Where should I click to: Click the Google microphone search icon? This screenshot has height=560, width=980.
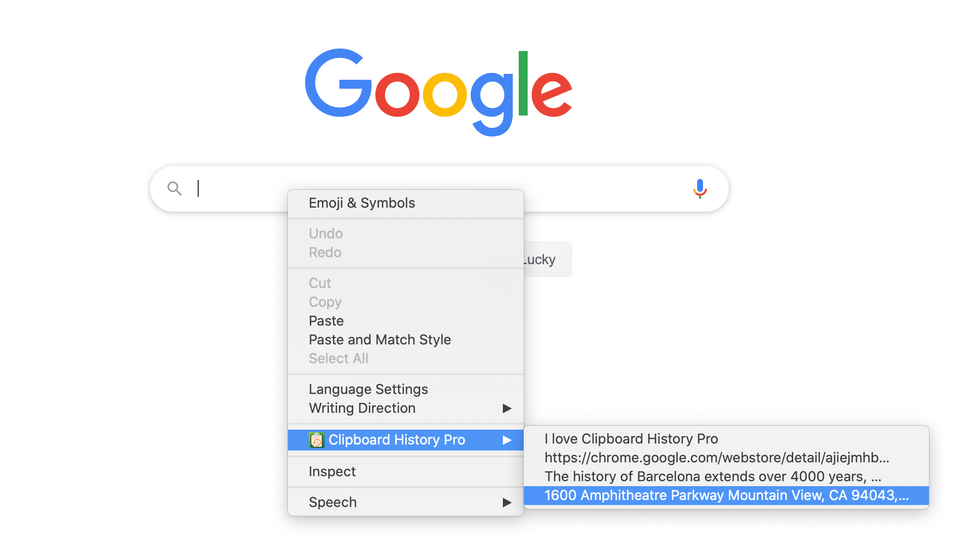tap(699, 188)
